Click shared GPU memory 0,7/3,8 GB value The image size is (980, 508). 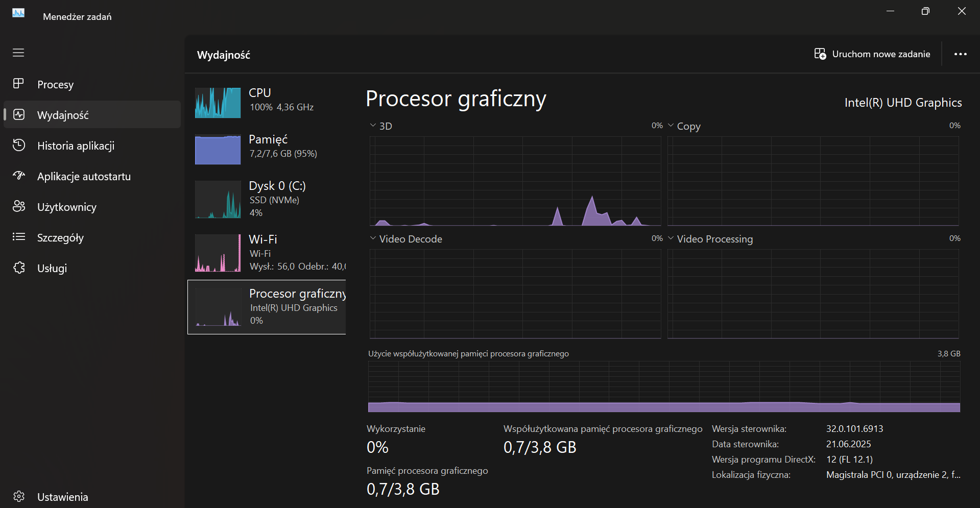(x=540, y=447)
